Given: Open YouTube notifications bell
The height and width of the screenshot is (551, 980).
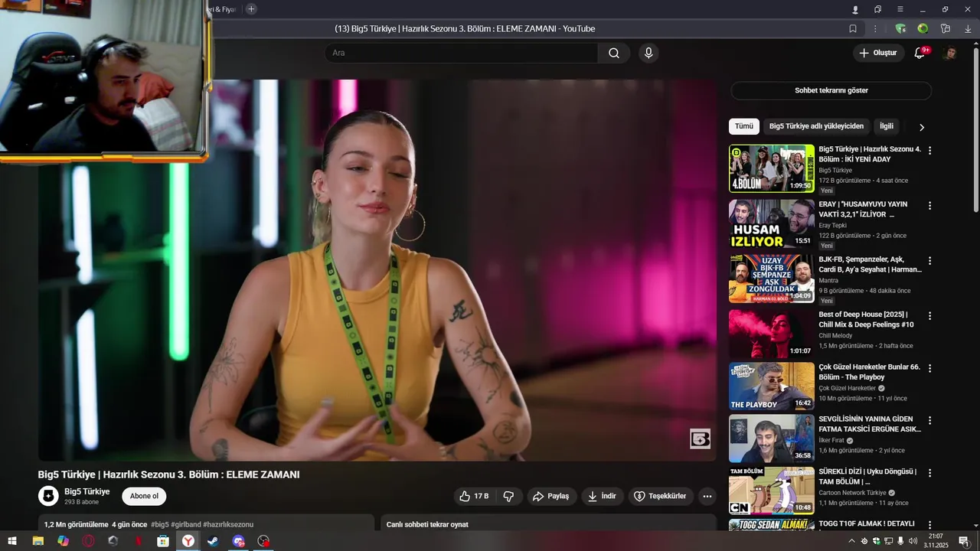Looking at the screenshot, I should (x=920, y=53).
